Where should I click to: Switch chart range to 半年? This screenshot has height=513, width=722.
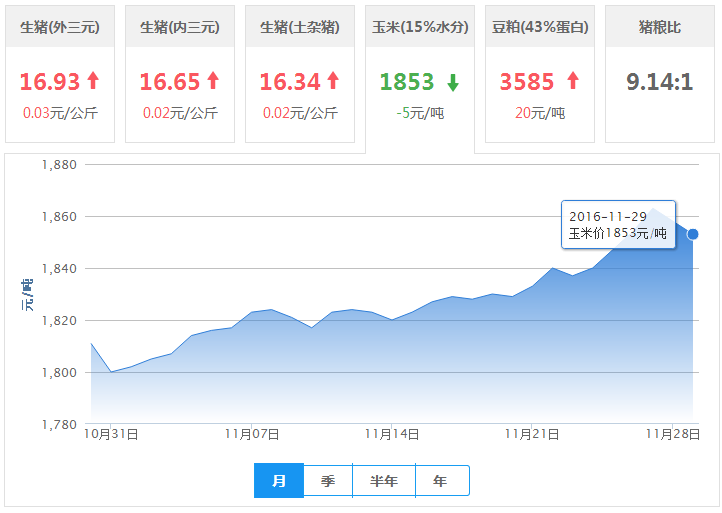tap(384, 481)
